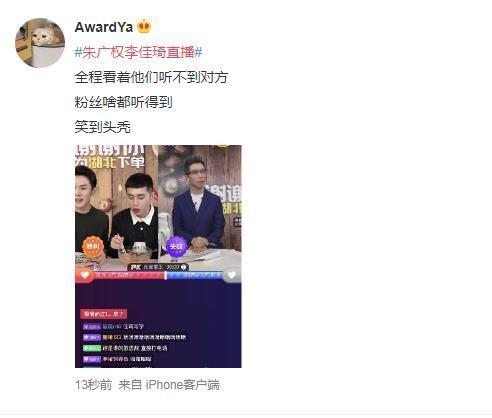Click the AwardYa username
Image resolution: width=492 pixels, height=418 pixels.
click(104, 27)
